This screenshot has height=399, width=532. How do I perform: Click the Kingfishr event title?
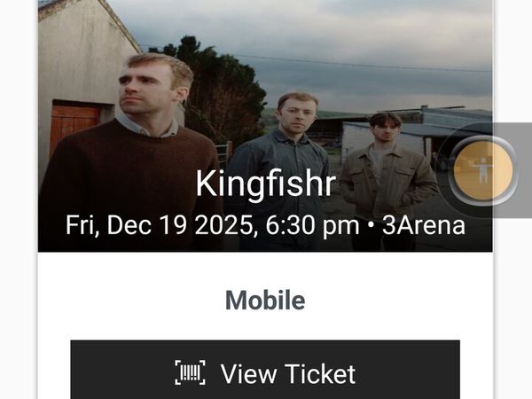[x=266, y=184]
